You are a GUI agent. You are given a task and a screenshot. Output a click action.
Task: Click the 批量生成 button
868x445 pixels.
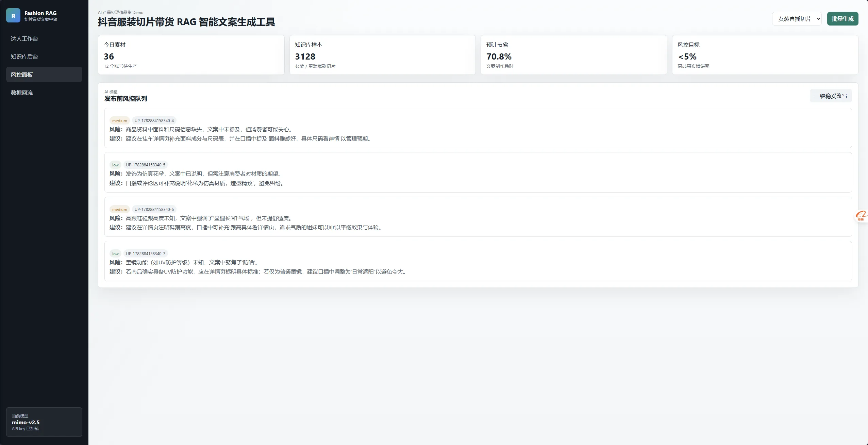[x=842, y=19]
